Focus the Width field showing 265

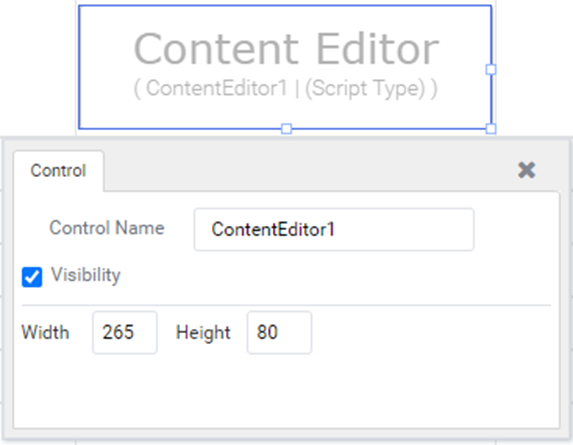(125, 332)
